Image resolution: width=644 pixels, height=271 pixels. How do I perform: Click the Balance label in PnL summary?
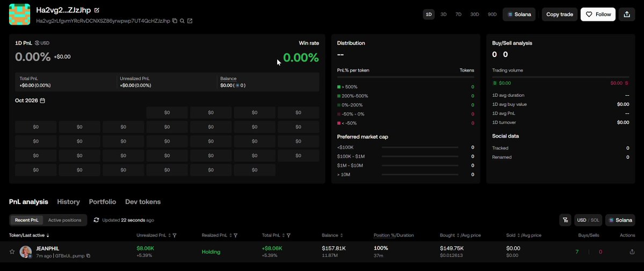(228, 79)
